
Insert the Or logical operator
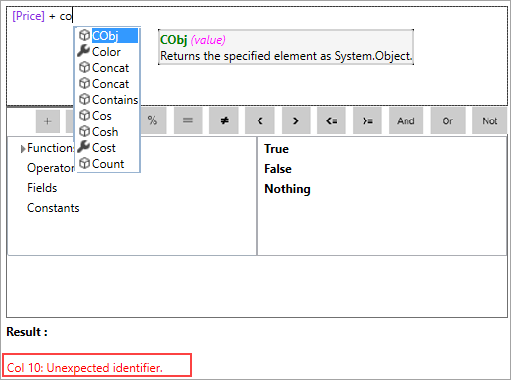pyautogui.click(x=448, y=121)
